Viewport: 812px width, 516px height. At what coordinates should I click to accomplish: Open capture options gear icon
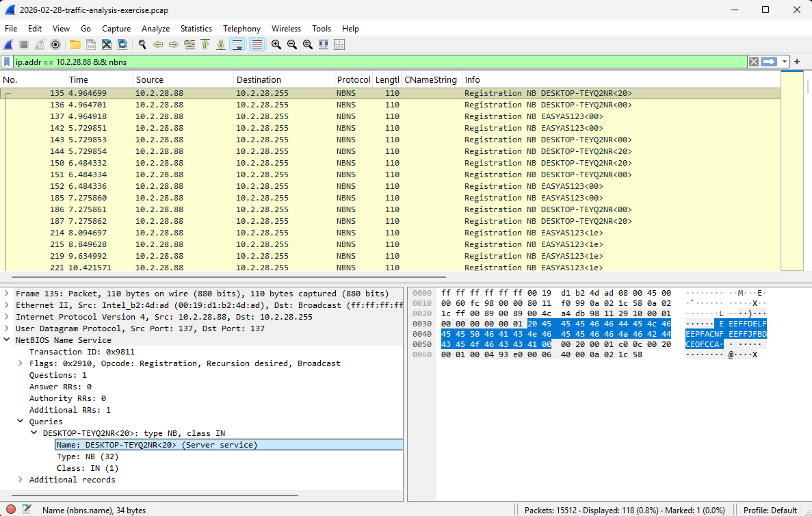(55, 44)
